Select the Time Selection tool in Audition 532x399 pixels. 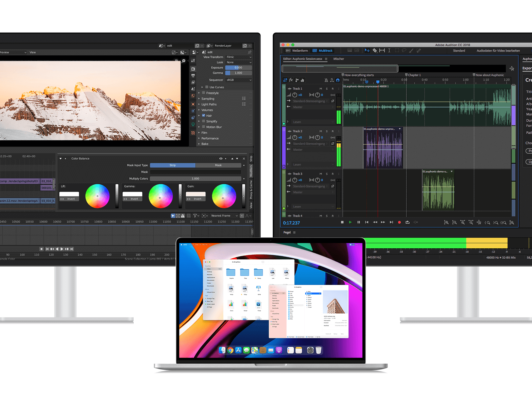pyautogui.click(x=389, y=51)
